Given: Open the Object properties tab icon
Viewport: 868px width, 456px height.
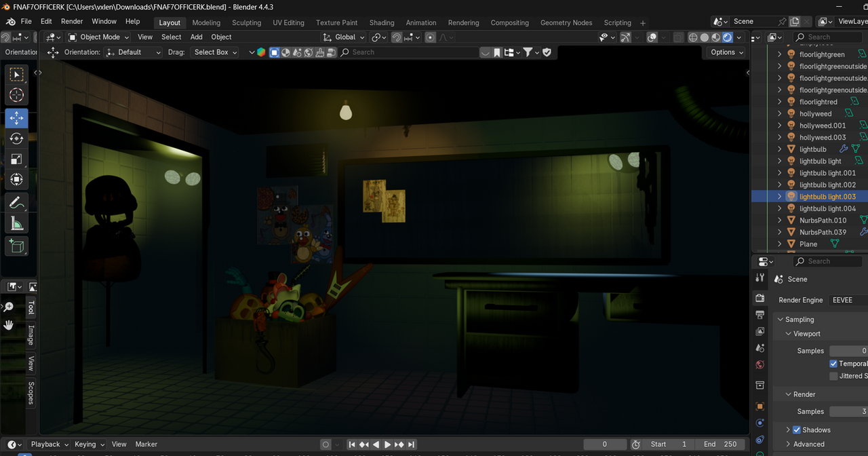Looking at the screenshot, I should 760,406.
